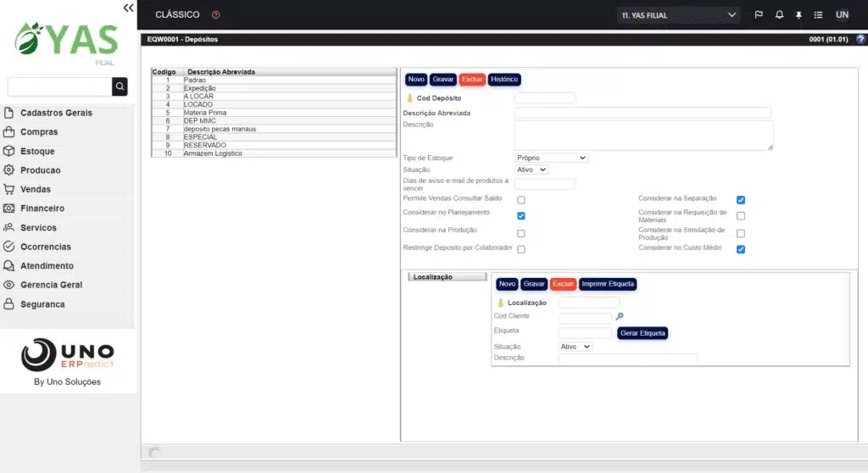Click the Localização input field
Image resolution: width=868 pixels, height=473 pixels.
pyautogui.click(x=589, y=303)
